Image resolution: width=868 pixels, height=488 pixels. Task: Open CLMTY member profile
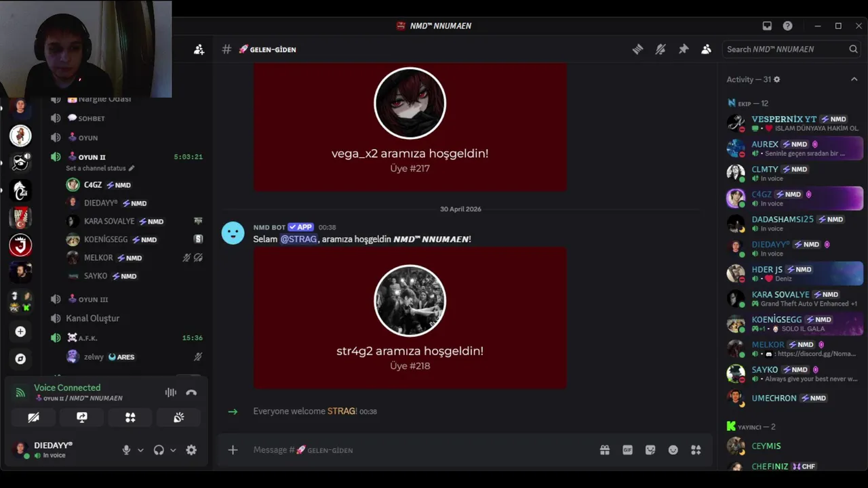[793, 173]
